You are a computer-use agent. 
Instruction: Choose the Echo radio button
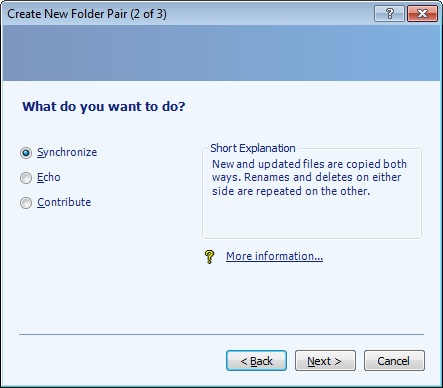click(x=26, y=178)
